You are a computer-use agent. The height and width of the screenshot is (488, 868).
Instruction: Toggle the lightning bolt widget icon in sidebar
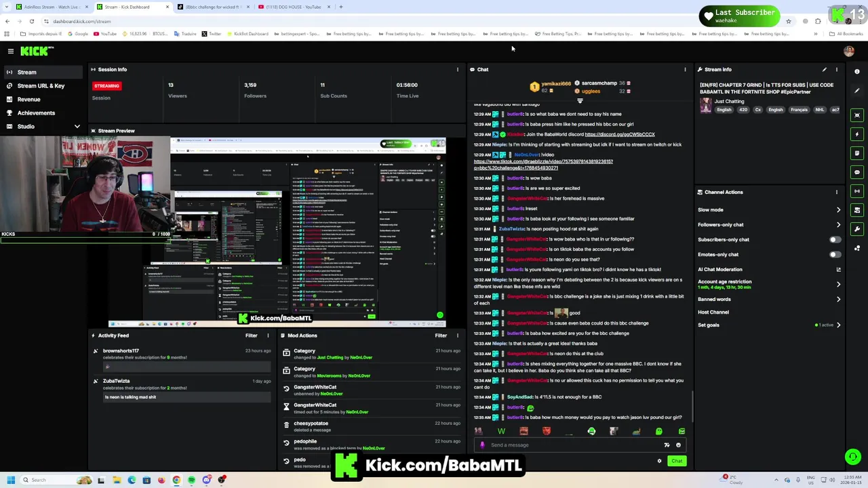point(857,134)
